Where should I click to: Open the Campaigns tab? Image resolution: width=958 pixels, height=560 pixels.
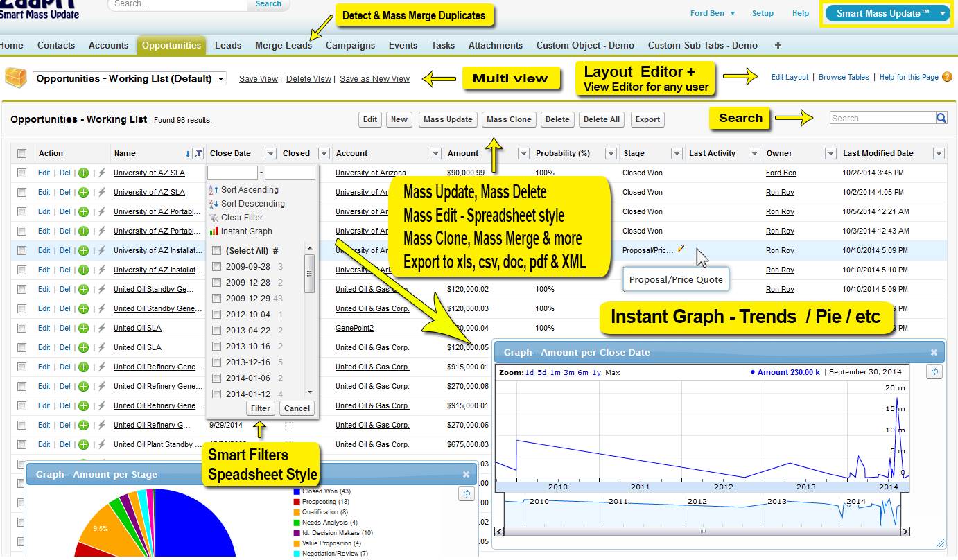350,45
